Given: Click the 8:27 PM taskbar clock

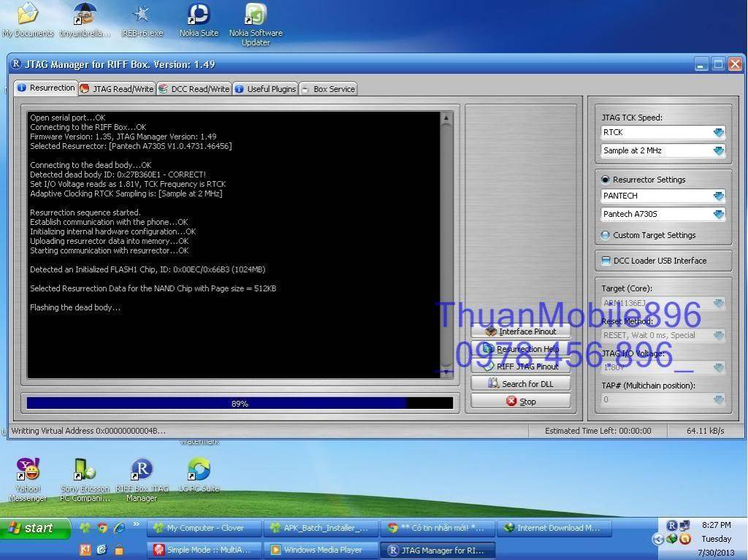Looking at the screenshot, I should [716, 525].
